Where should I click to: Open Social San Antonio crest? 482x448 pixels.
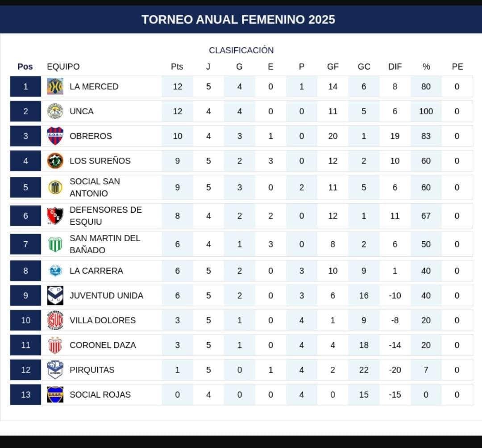click(55, 188)
